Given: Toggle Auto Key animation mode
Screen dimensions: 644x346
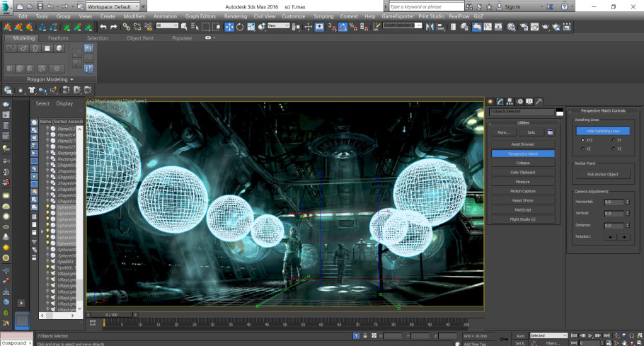Looking at the screenshot, I should click(520, 335).
